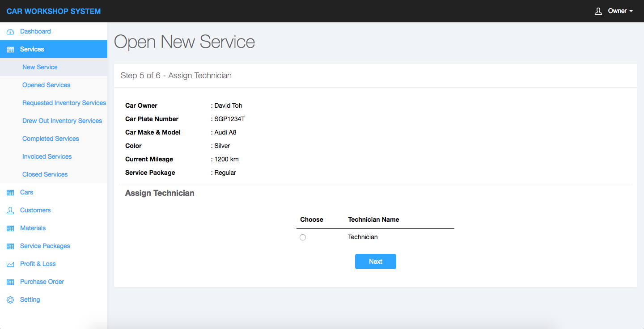Click the Cars table icon
644x329 pixels.
[10, 193]
